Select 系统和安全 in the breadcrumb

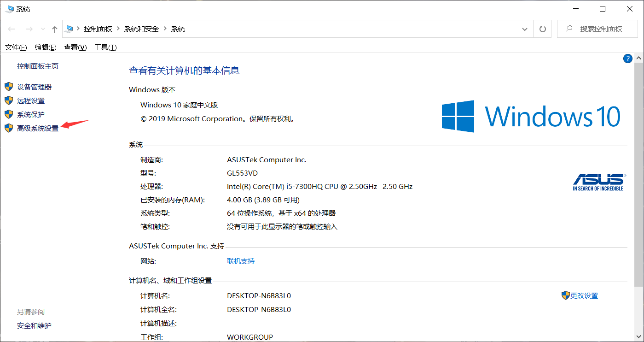coord(141,29)
